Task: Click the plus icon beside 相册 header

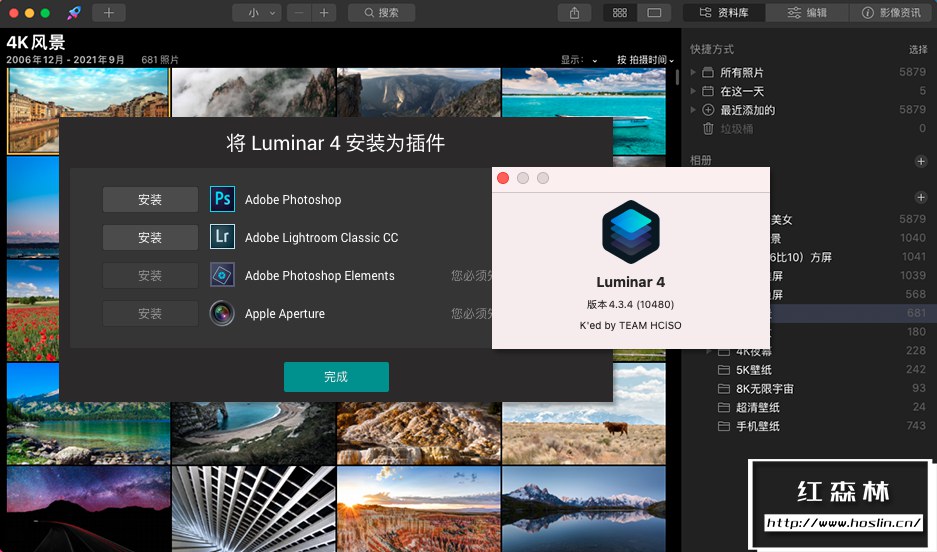Action: [921, 161]
